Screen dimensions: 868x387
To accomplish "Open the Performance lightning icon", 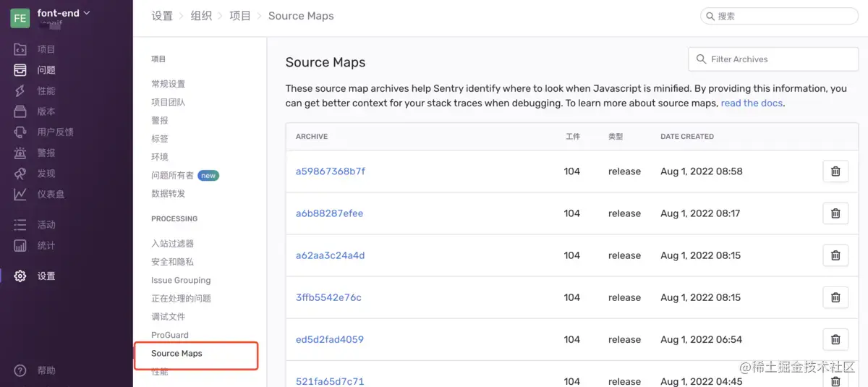I will point(20,91).
